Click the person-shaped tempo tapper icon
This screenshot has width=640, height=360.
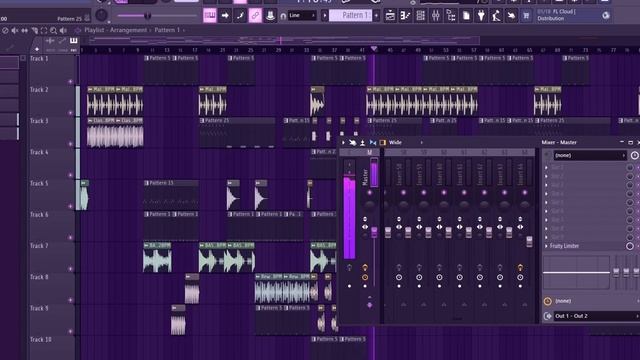pyautogui.click(x=496, y=16)
